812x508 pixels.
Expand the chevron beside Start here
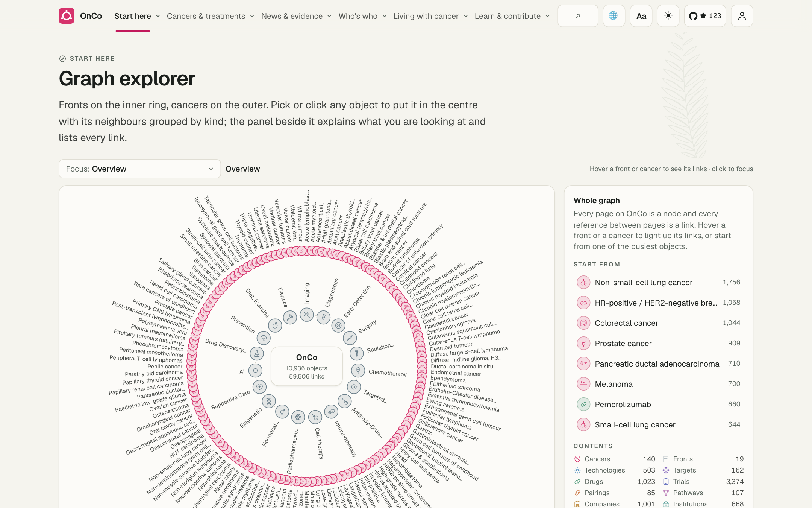158,16
